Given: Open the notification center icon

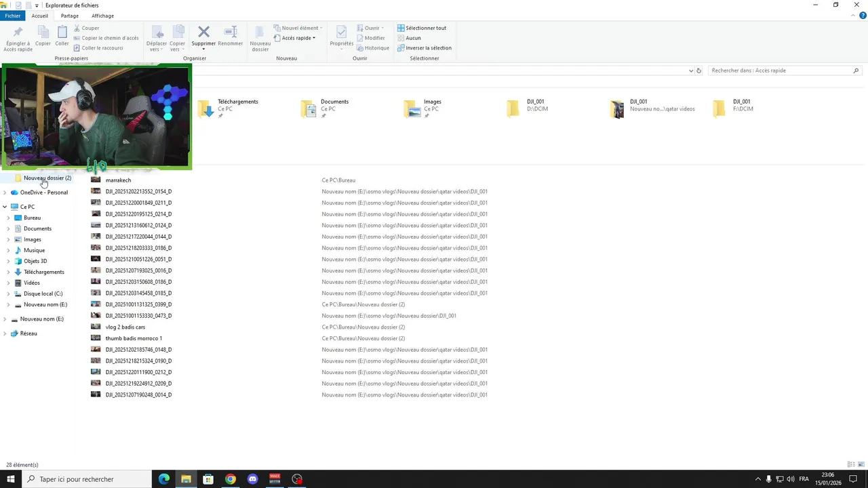Looking at the screenshot, I should [x=853, y=479].
